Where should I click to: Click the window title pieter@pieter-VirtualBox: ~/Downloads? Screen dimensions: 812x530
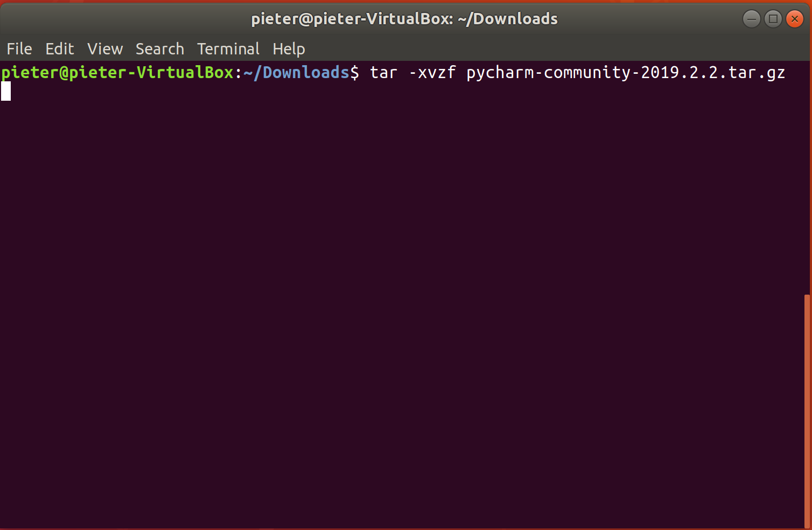click(404, 18)
